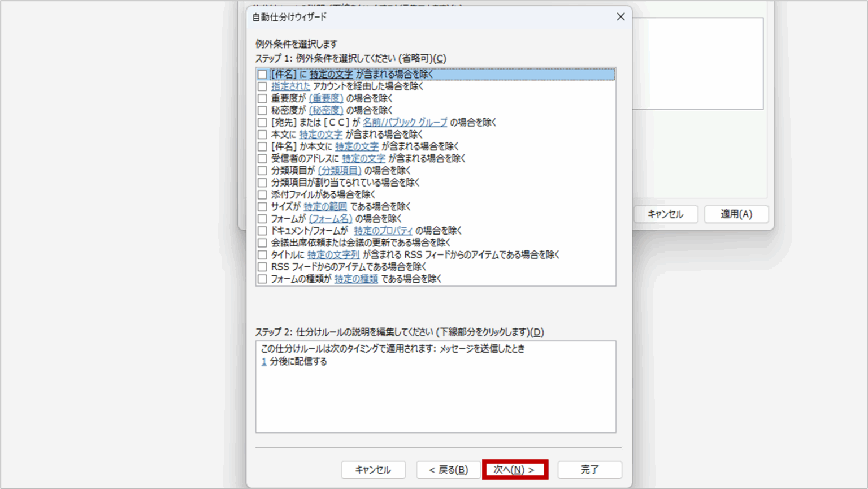The width and height of the screenshot is (868, 489).
Task: Close the 自動仕分けウィザード dialog
Action: (x=620, y=17)
